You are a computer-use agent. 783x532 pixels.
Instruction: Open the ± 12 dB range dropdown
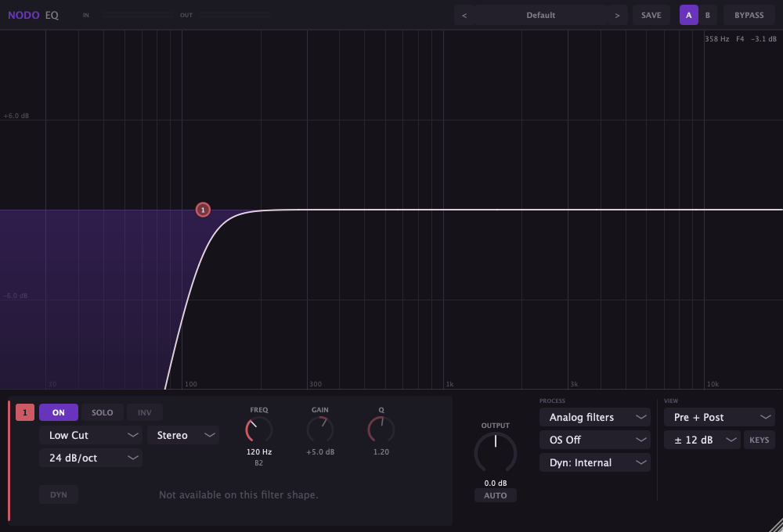coord(702,440)
